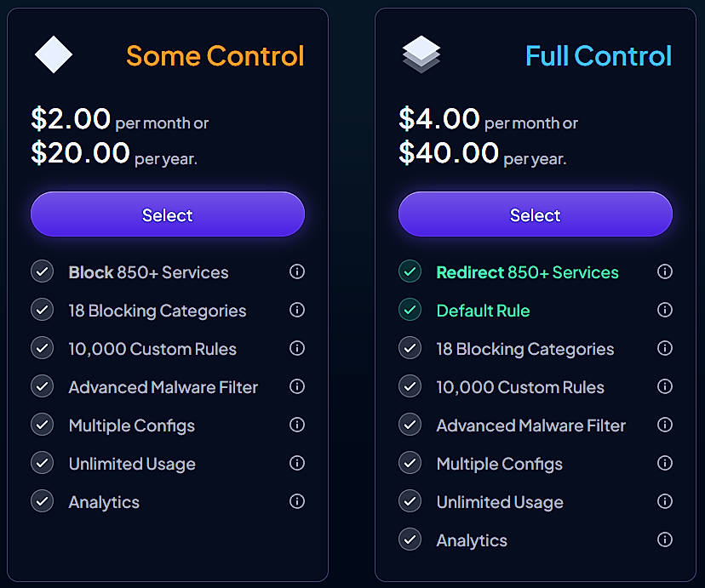The image size is (705, 588).
Task: Open info for Block 850+ Services
Action: click(x=297, y=271)
